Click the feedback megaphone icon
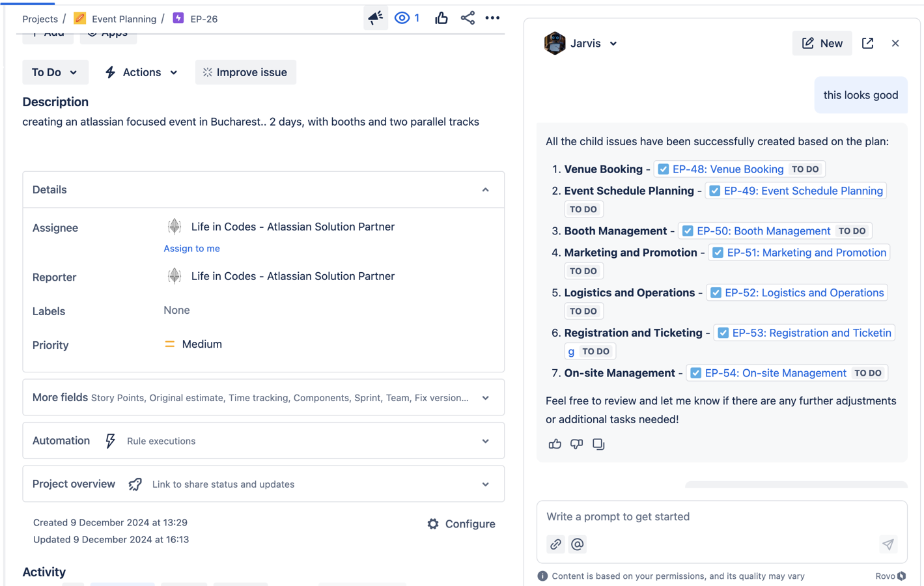Image resolution: width=924 pixels, height=586 pixels. pos(376,18)
